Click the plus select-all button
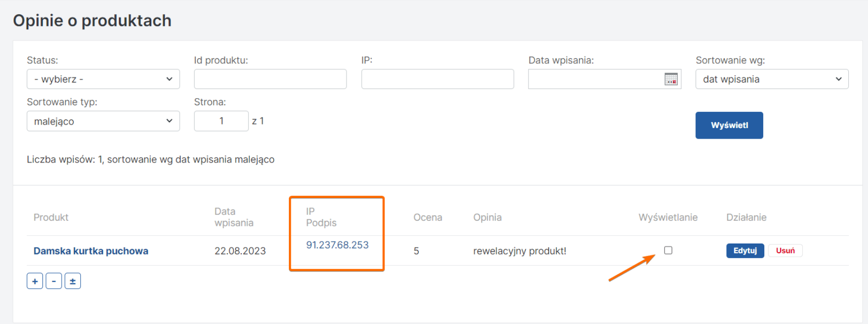This screenshot has height=324, width=868. pos(35,281)
